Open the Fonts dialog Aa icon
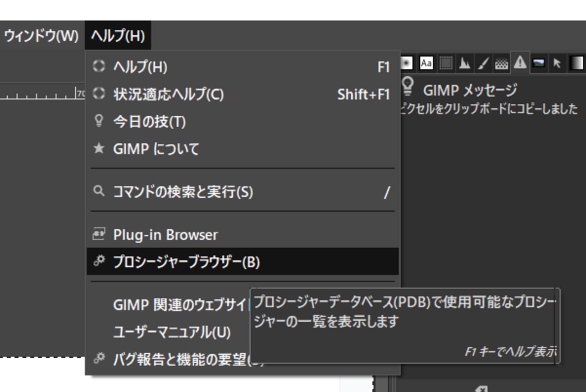 426,63
